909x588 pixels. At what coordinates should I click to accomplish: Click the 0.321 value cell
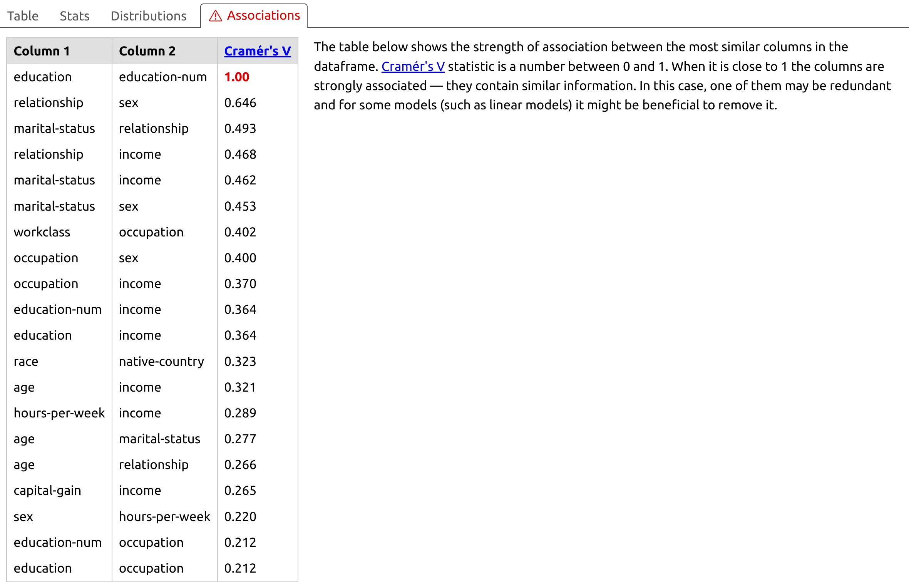[x=240, y=387]
